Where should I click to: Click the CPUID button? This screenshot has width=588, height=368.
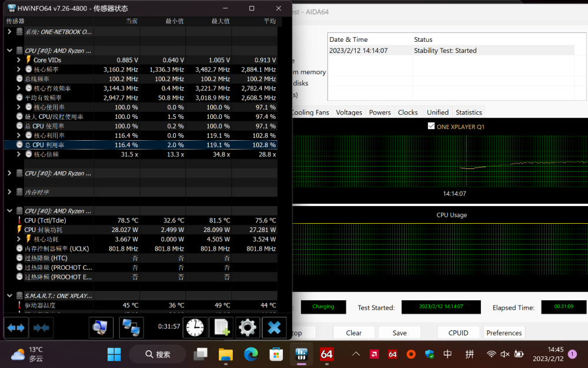click(x=458, y=333)
